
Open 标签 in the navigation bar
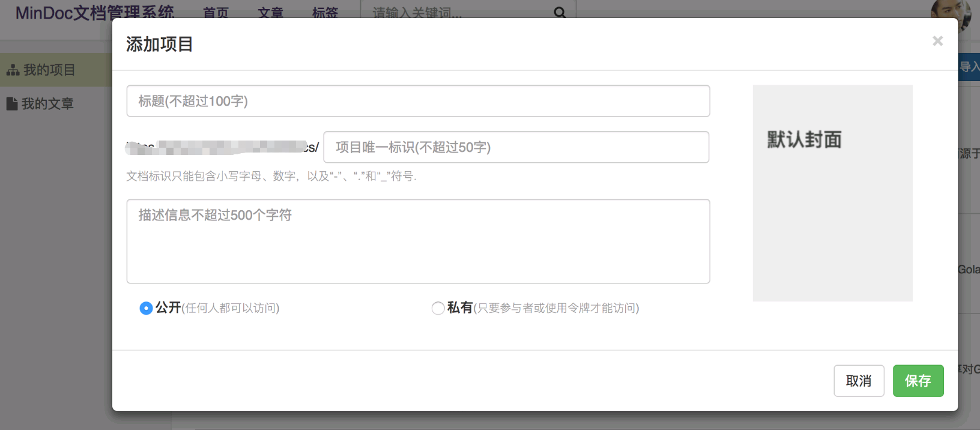[x=325, y=12]
